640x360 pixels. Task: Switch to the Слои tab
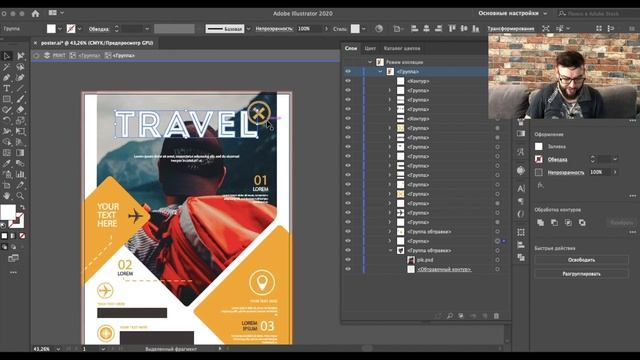click(351, 48)
